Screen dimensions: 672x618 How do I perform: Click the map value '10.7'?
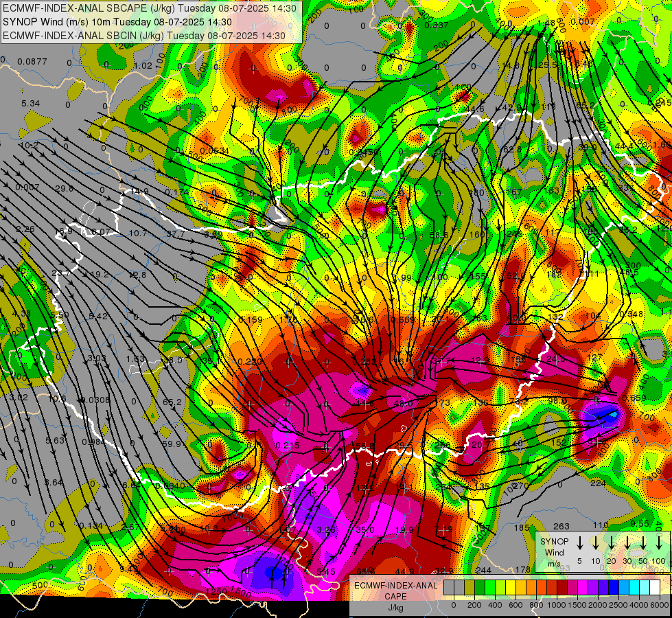pyautogui.click(x=138, y=233)
